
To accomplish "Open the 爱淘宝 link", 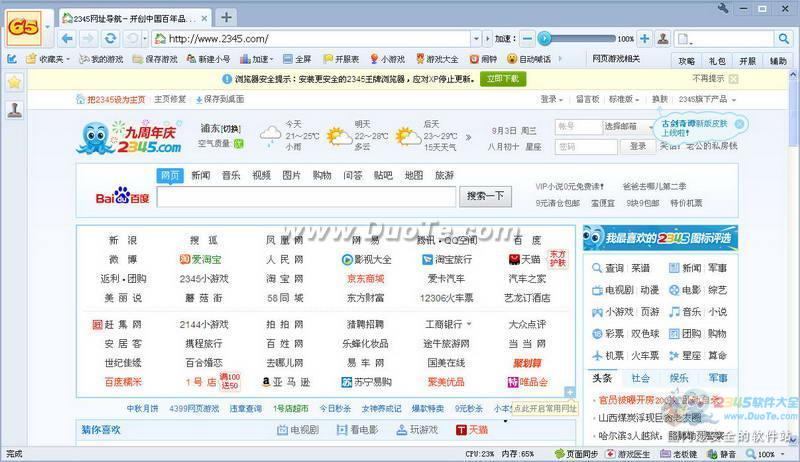I will pos(201,260).
